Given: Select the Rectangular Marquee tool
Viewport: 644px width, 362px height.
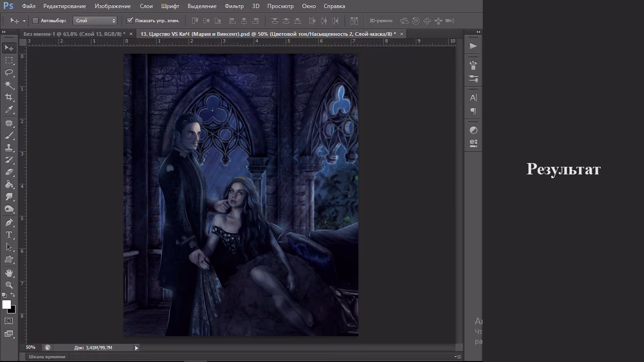Looking at the screenshot, I should point(9,60).
